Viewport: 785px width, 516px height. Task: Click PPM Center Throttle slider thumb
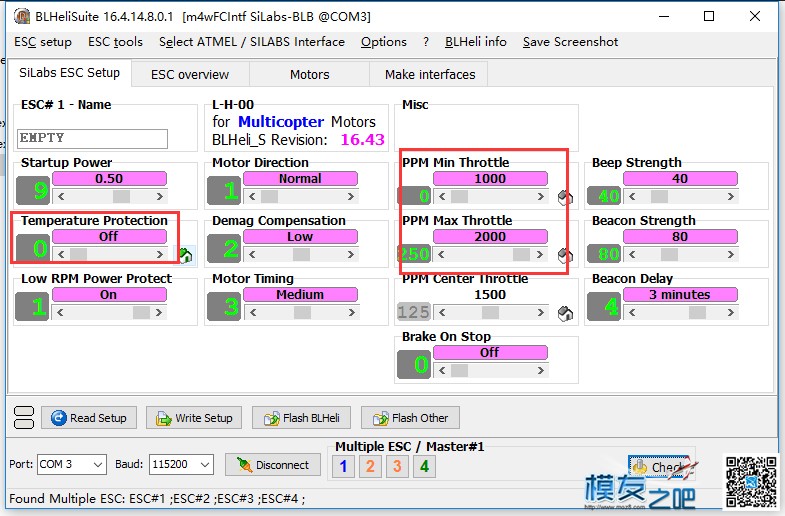coord(490,313)
